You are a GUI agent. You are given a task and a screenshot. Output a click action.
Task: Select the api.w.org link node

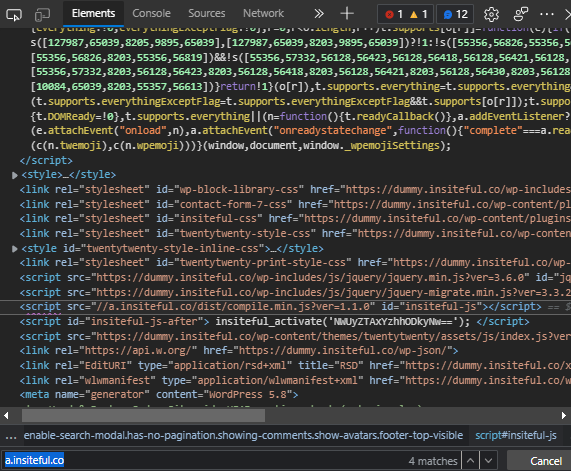(239, 351)
